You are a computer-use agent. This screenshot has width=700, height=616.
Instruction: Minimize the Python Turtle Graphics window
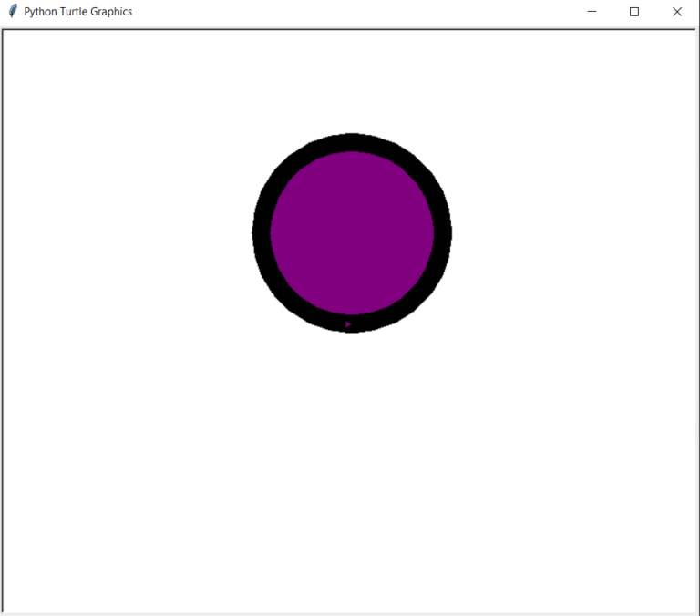point(592,12)
